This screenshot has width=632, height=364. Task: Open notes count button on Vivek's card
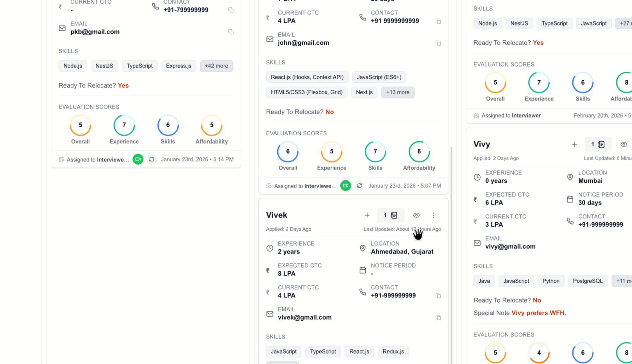[390, 215]
